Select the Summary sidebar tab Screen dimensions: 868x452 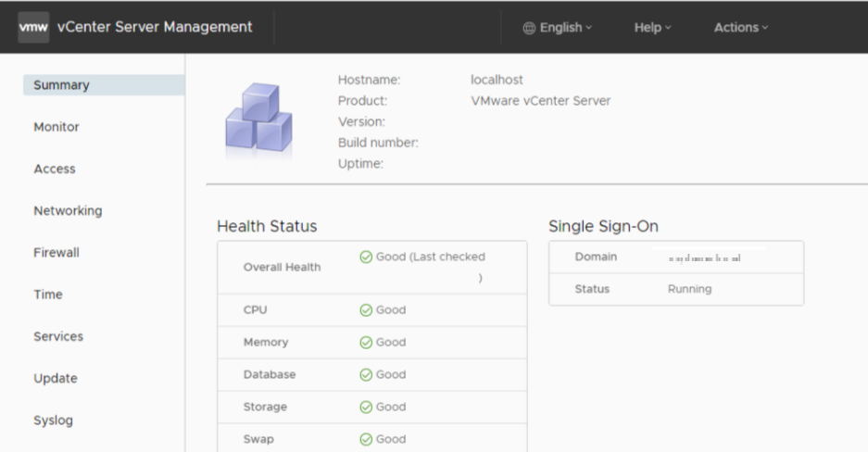pyautogui.click(x=61, y=85)
